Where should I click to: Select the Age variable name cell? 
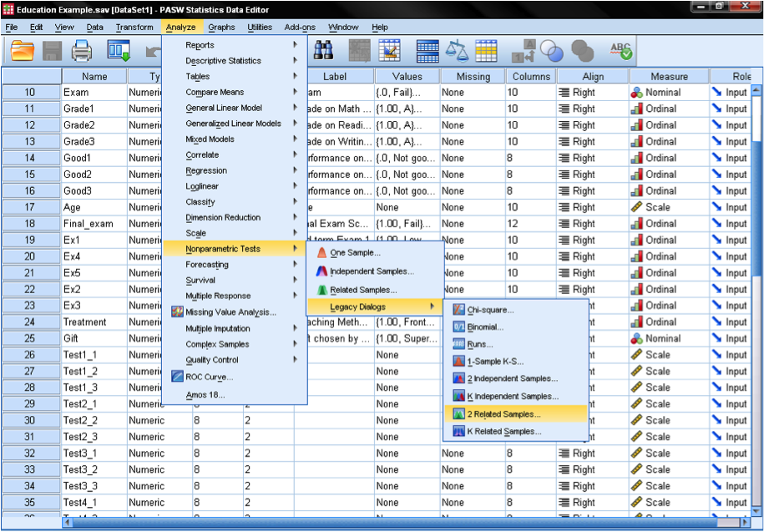(94, 207)
